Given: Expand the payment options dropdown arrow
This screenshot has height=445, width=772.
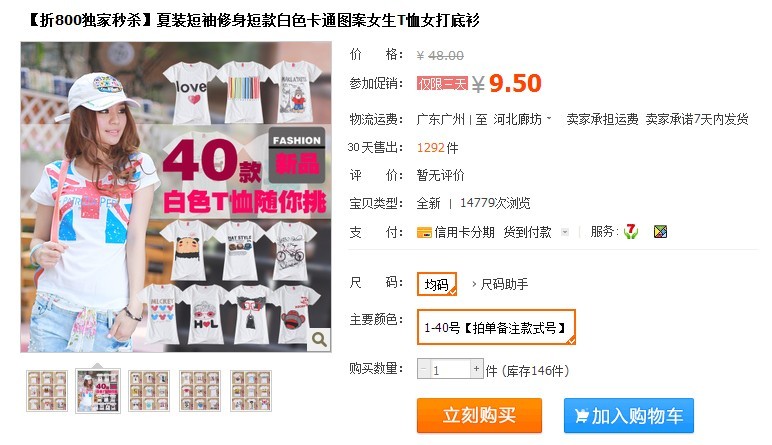Looking at the screenshot, I should [565, 232].
